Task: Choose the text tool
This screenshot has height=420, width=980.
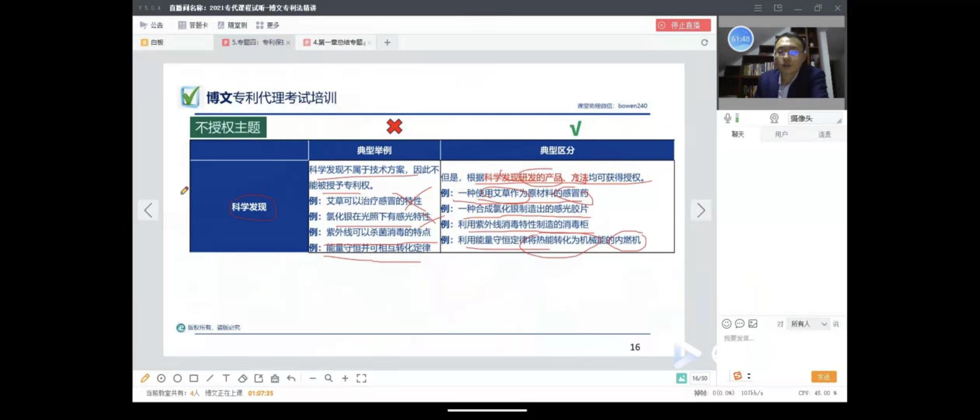Action: (226, 378)
